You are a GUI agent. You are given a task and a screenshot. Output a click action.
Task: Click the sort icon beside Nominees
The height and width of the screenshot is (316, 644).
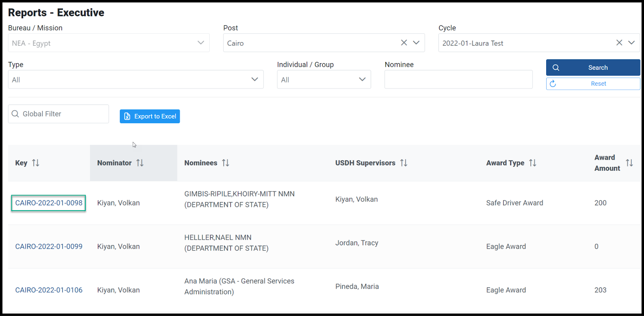pyautogui.click(x=225, y=163)
